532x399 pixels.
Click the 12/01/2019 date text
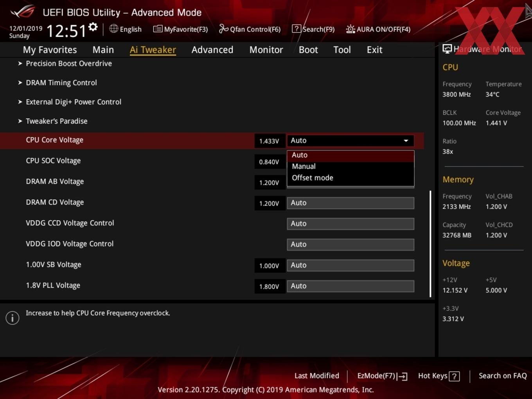click(26, 28)
